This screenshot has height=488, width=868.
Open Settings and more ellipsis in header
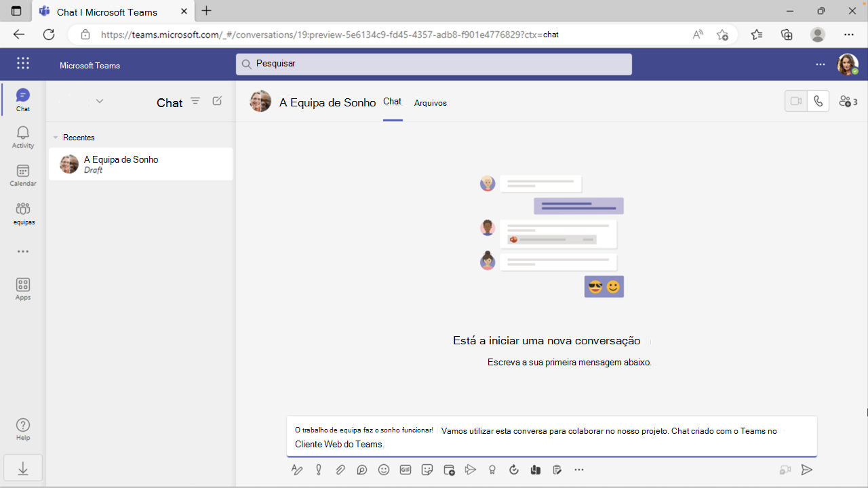(821, 64)
